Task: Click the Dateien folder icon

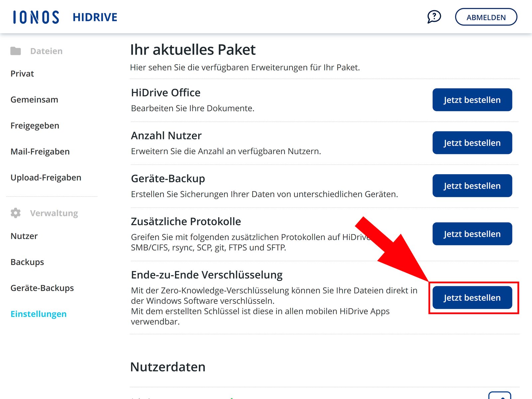Action: (x=15, y=51)
